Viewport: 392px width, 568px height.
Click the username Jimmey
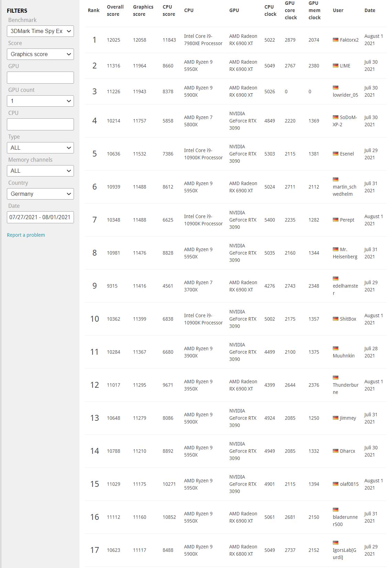pyautogui.click(x=348, y=418)
